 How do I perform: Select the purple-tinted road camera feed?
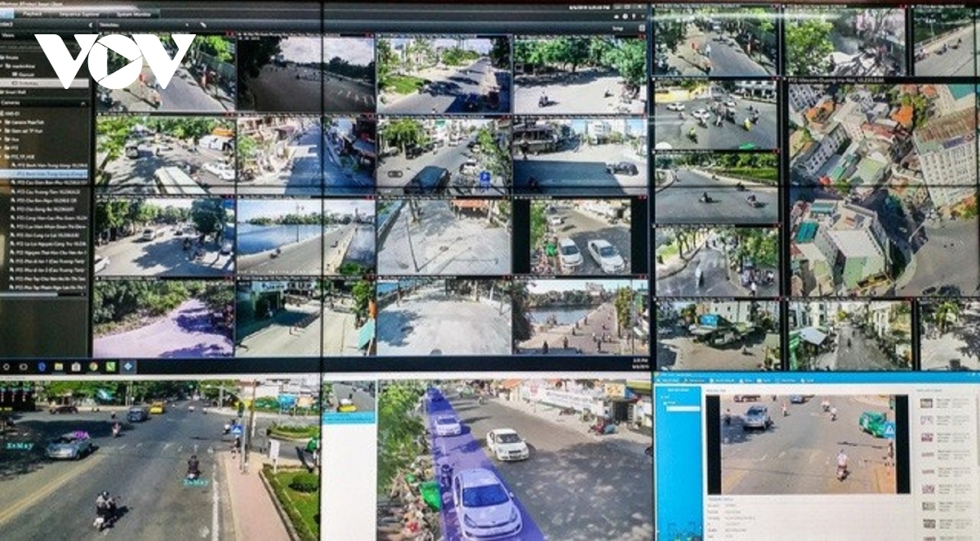coord(163,320)
